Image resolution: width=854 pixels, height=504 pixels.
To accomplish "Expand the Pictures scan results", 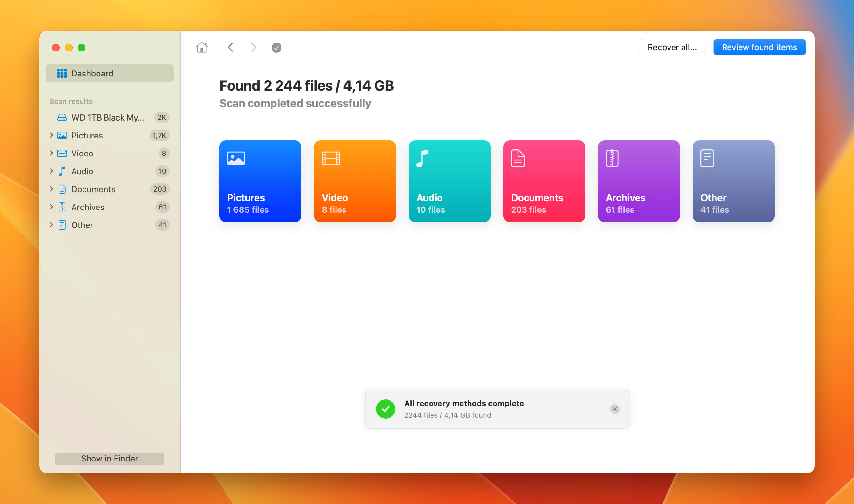I will (51, 135).
